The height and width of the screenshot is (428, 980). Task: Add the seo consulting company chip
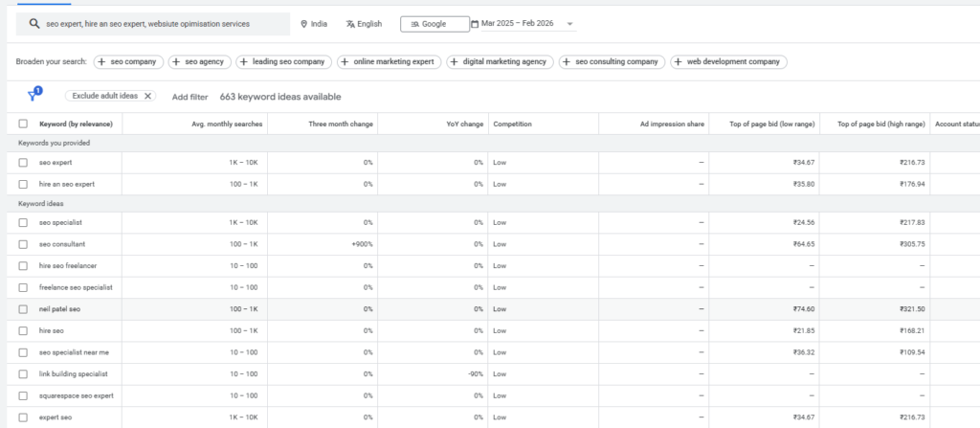coord(612,62)
